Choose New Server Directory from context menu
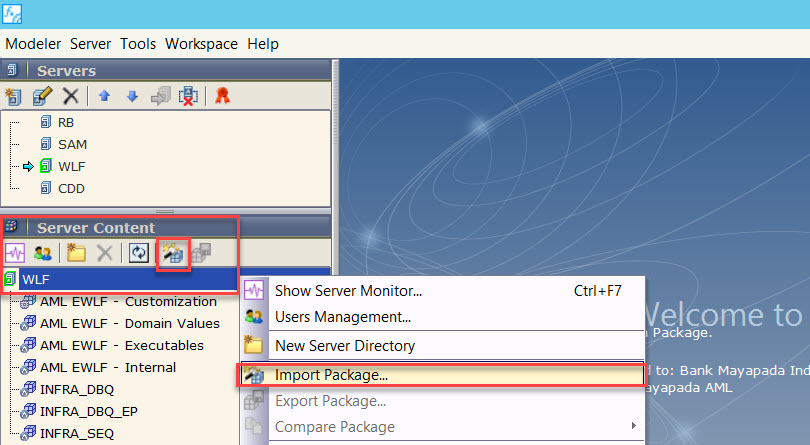The height and width of the screenshot is (445, 810). pos(443,346)
